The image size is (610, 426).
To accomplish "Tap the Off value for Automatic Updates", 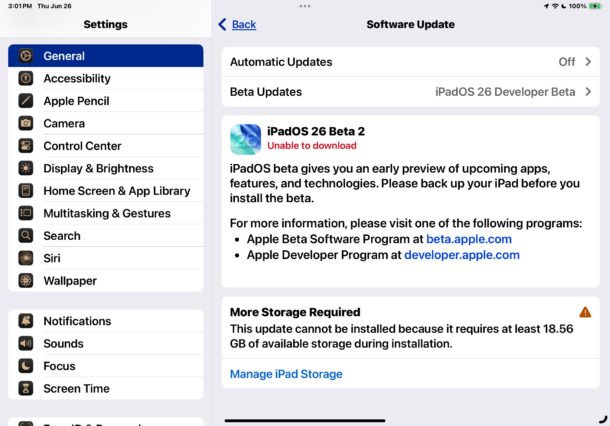I will click(566, 62).
